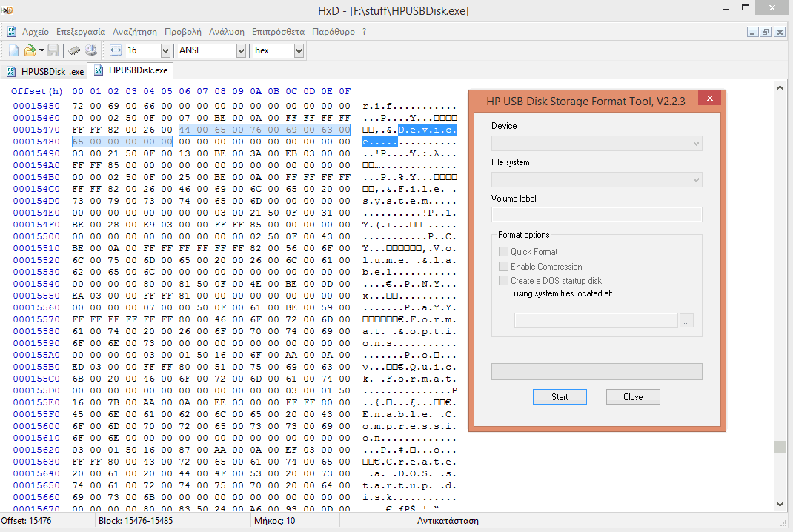The image size is (793, 532).
Task: Click the New file toolbar icon
Action: click(x=13, y=50)
